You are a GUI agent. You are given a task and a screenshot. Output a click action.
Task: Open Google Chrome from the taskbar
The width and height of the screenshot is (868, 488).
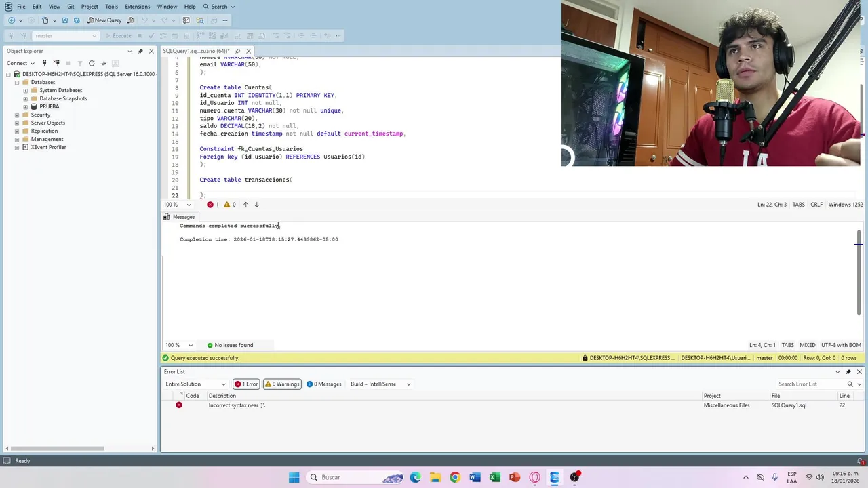click(455, 477)
